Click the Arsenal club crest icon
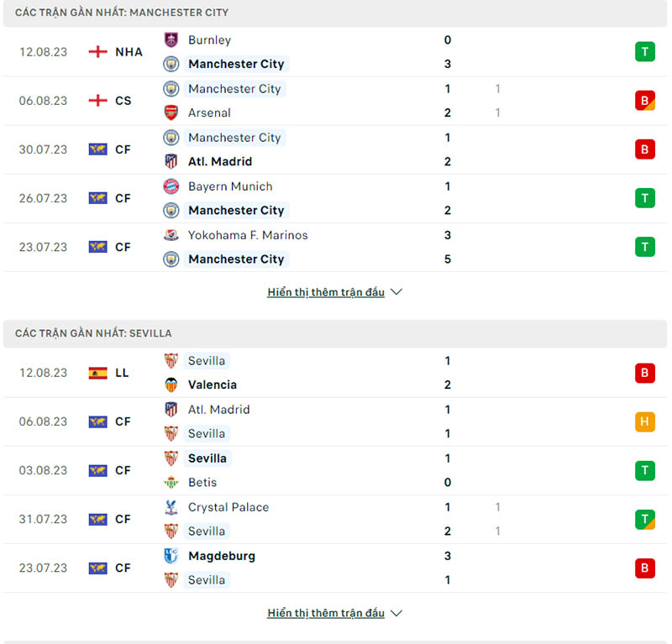The width and height of the screenshot is (672, 644). pyautogui.click(x=171, y=113)
